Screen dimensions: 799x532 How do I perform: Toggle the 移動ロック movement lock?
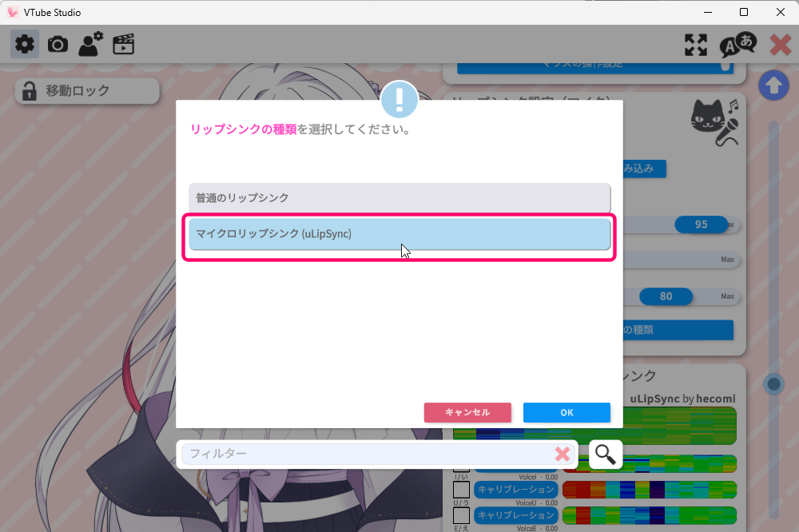(x=87, y=91)
